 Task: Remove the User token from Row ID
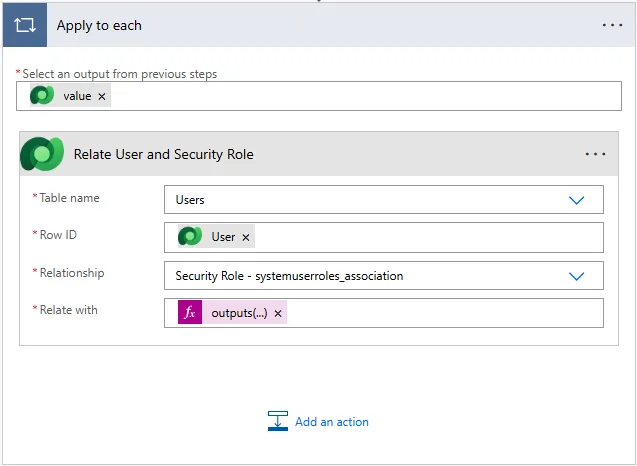pyautogui.click(x=246, y=237)
